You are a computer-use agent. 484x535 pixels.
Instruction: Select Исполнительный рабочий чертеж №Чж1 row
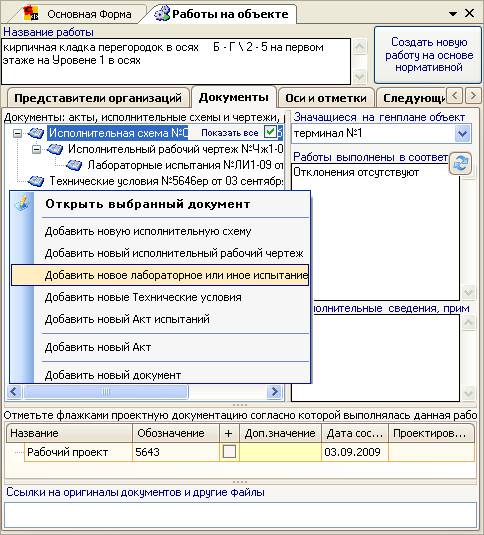click(x=175, y=149)
